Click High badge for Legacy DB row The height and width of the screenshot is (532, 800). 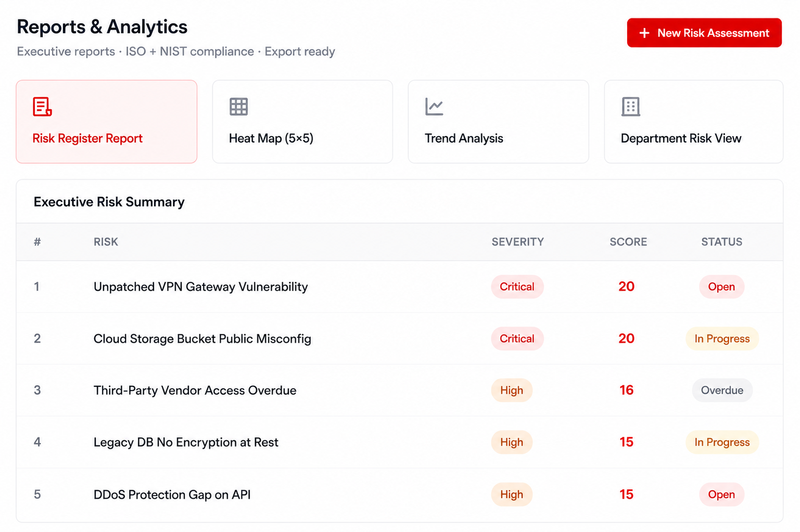coord(512,443)
